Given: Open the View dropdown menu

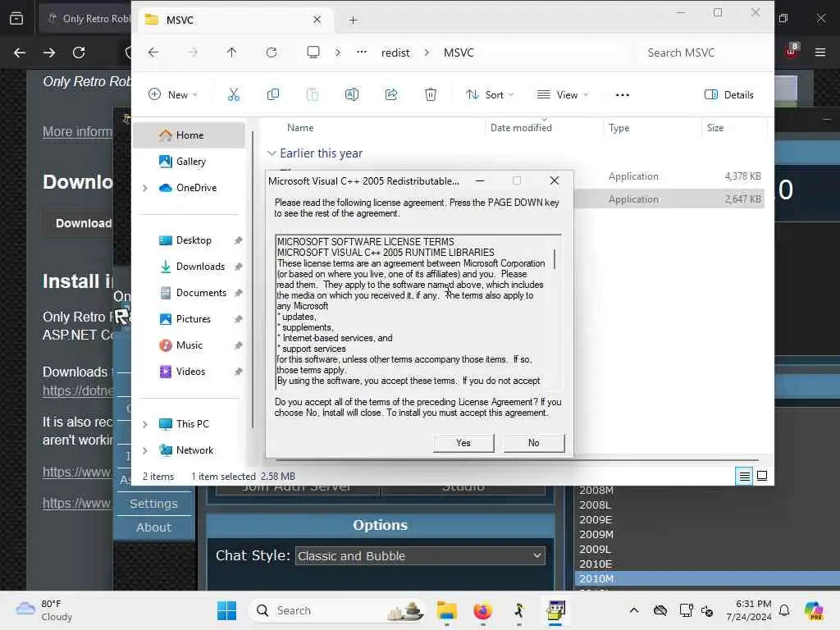Looking at the screenshot, I should tap(563, 95).
